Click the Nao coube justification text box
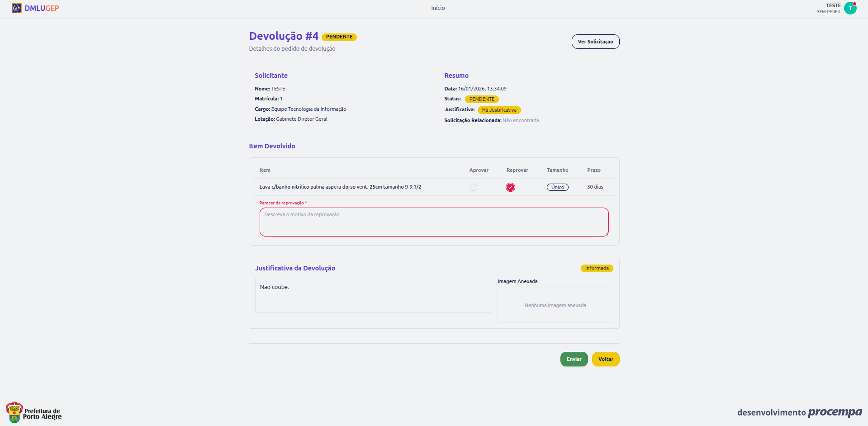This screenshot has height=426, width=868. click(x=373, y=295)
